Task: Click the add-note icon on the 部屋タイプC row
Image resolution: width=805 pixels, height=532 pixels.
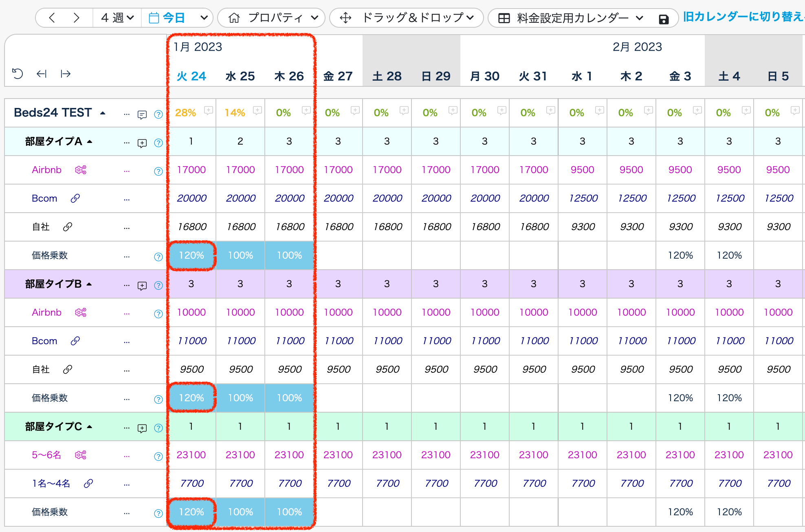Action: pos(142,428)
